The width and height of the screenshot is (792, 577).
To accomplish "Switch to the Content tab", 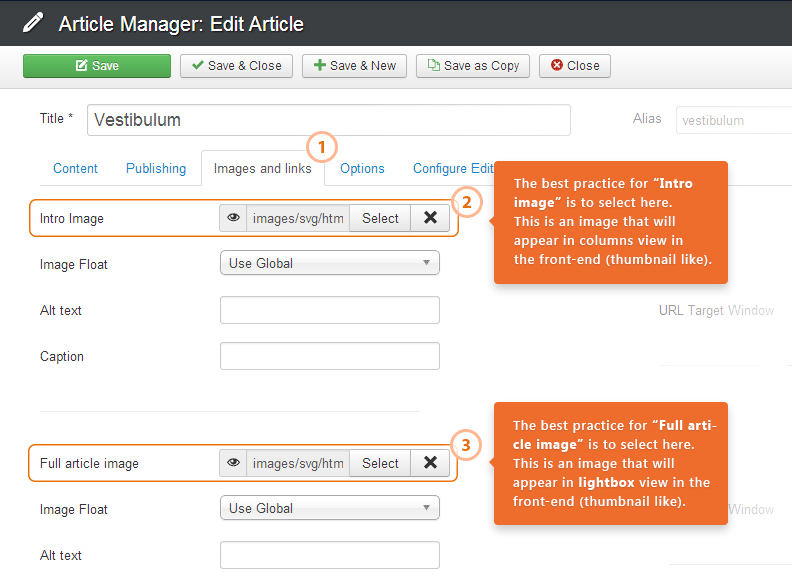I will [75, 168].
